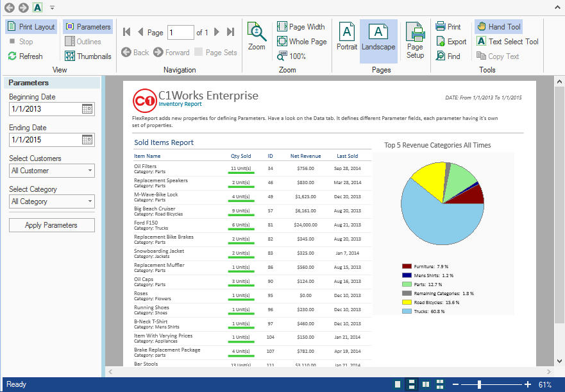The height and width of the screenshot is (392, 565).
Task: Switch to Portrait orientation
Action: click(347, 36)
